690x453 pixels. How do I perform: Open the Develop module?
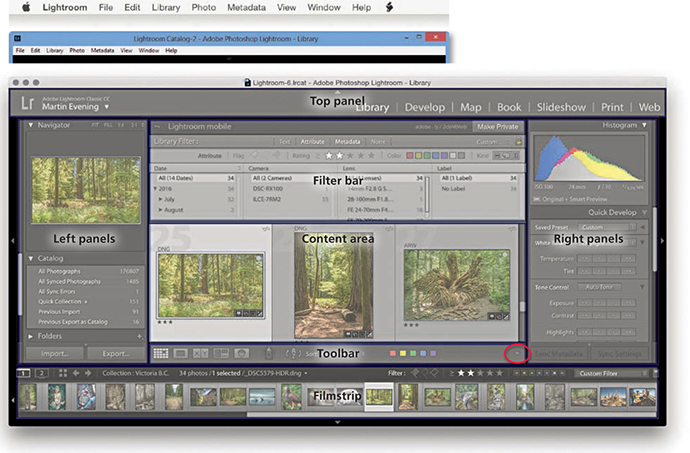point(425,107)
